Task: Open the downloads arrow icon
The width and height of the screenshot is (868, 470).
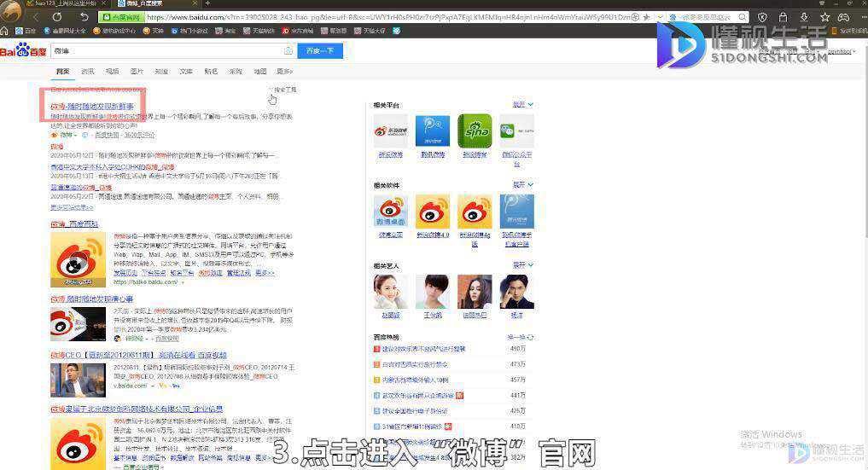Action: pyautogui.click(x=804, y=17)
